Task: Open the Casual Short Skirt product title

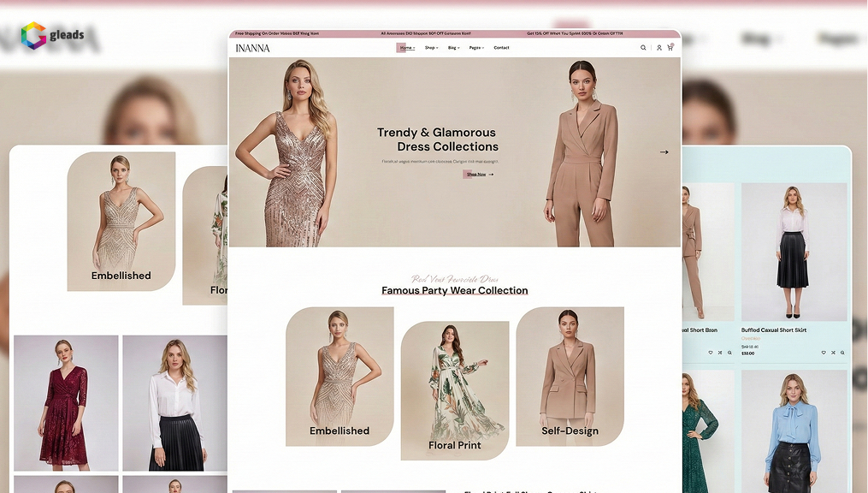Action: (x=773, y=330)
